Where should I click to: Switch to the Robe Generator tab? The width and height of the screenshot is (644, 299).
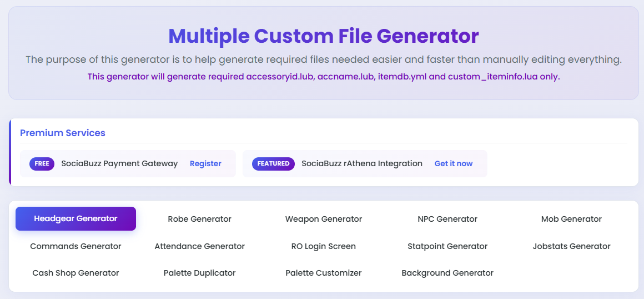click(200, 219)
